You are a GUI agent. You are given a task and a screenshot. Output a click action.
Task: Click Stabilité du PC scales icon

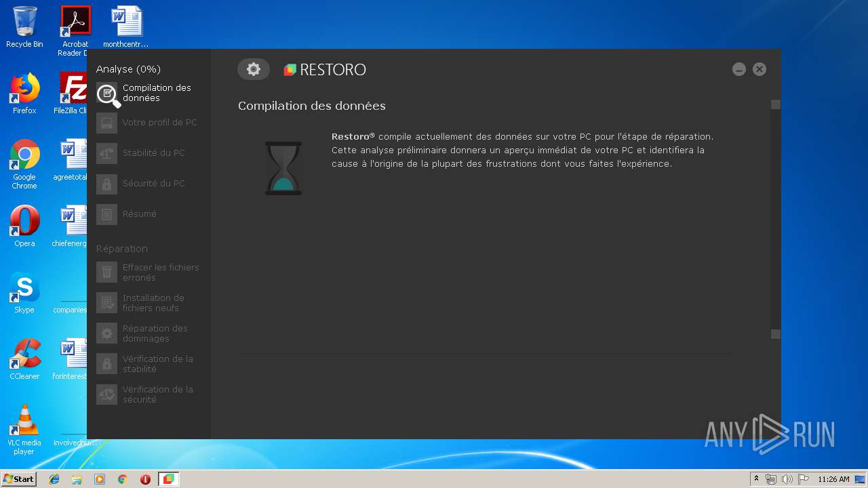106,153
